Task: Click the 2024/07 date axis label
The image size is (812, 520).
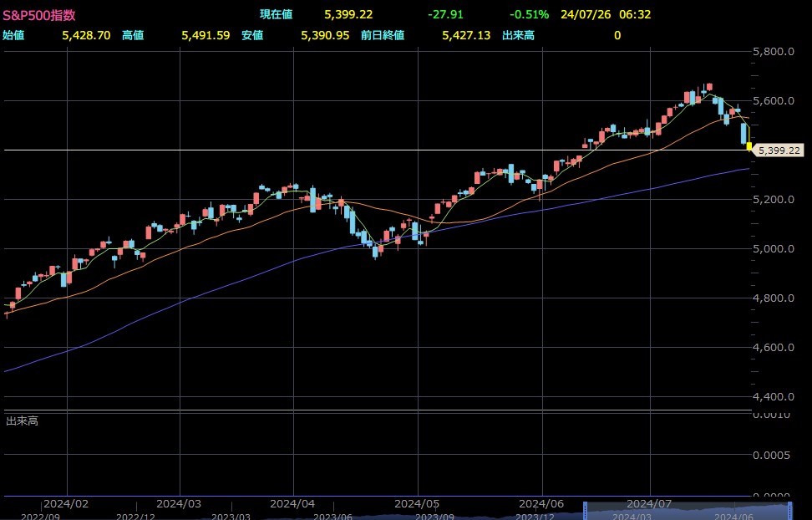Action: tap(649, 504)
